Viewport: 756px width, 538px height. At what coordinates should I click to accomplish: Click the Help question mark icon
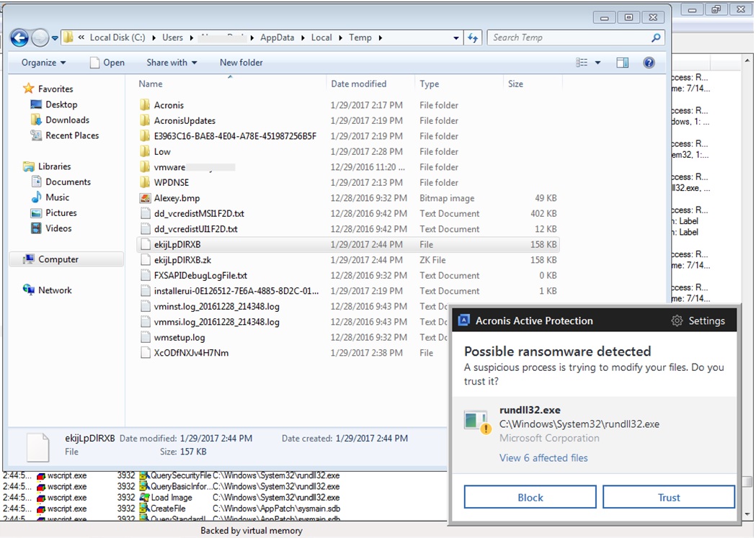(648, 63)
